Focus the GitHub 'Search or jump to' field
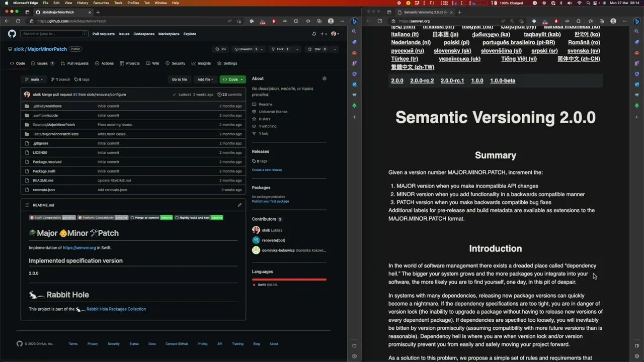Viewport: 644px width, 362px height. pos(54,34)
